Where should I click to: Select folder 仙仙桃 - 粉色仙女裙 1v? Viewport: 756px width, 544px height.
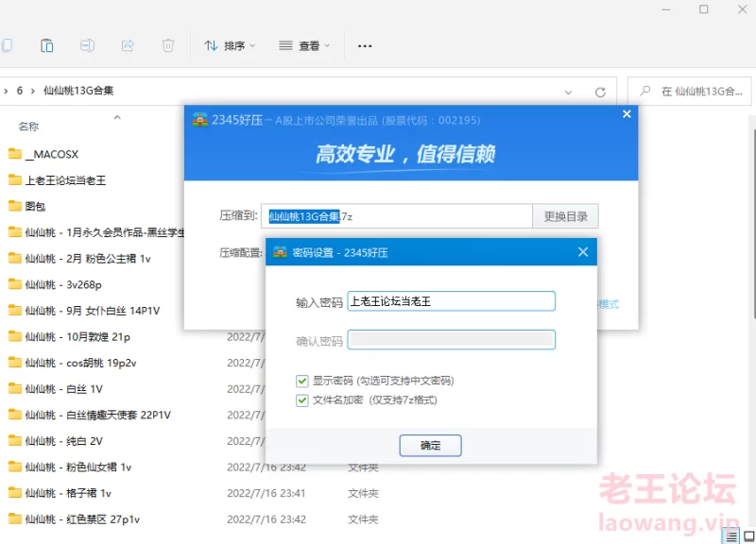78,467
